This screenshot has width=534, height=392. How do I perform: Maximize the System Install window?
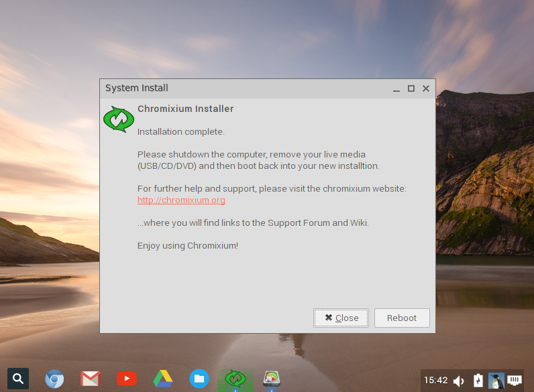coord(411,88)
